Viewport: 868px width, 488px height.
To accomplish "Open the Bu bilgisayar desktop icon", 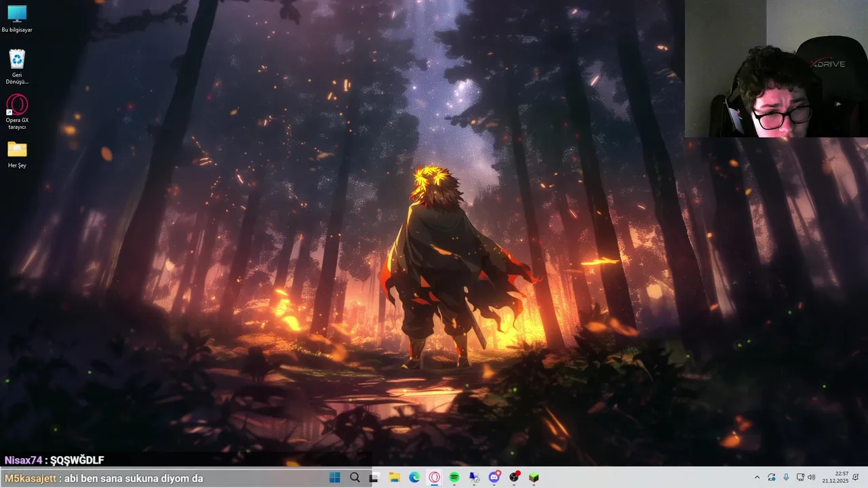I will (x=17, y=19).
